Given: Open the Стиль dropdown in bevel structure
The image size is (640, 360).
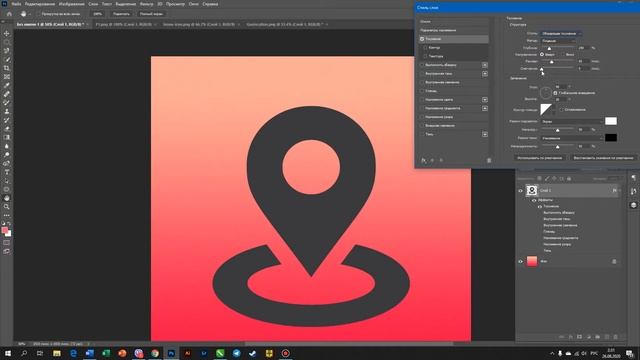Looking at the screenshot, I should click(x=561, y=33).
